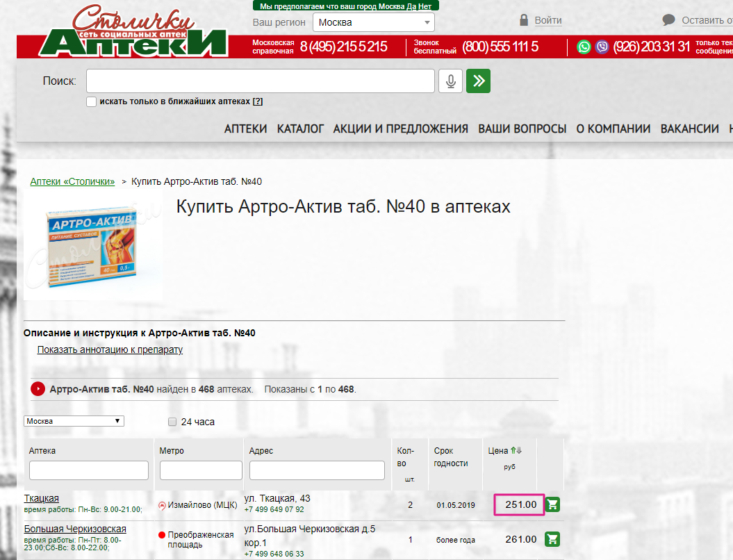The image size is (733, 560).
Task: Click the price 251.00
Action: click(x=521, y=504)
